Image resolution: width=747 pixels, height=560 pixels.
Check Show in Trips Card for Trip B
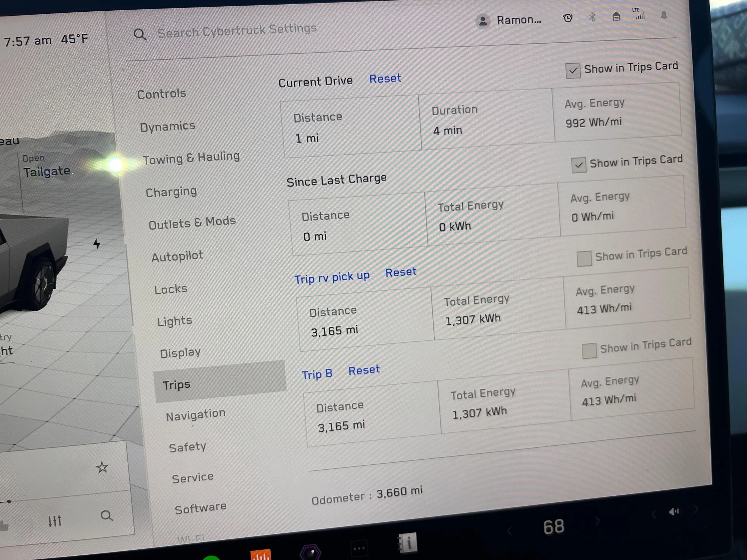click(x=589, y=351)
